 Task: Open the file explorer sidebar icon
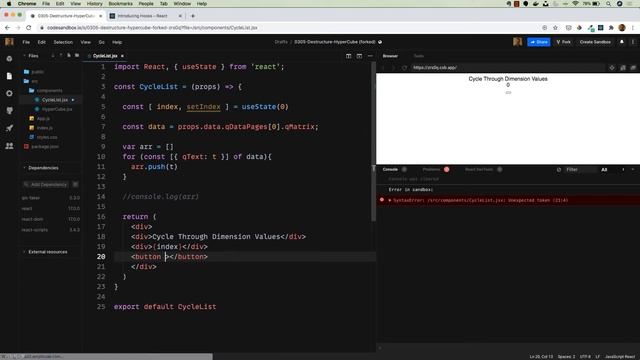coord(9,76)
